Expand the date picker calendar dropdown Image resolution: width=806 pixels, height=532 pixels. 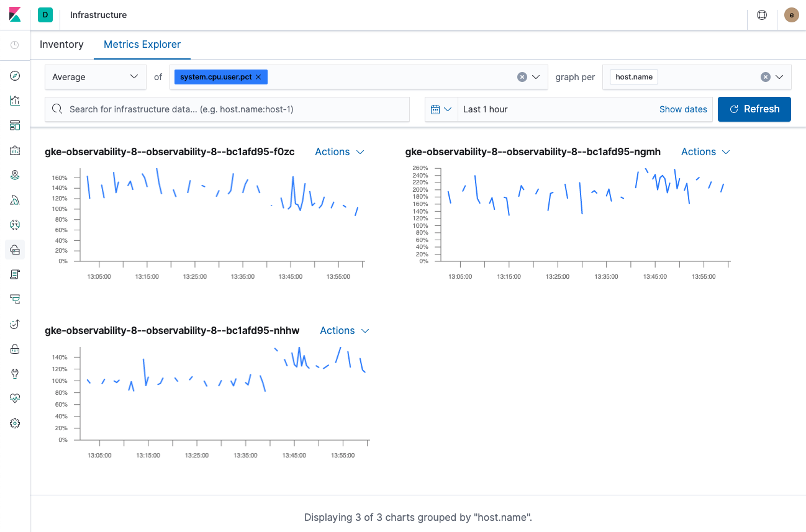pos(441,109)
